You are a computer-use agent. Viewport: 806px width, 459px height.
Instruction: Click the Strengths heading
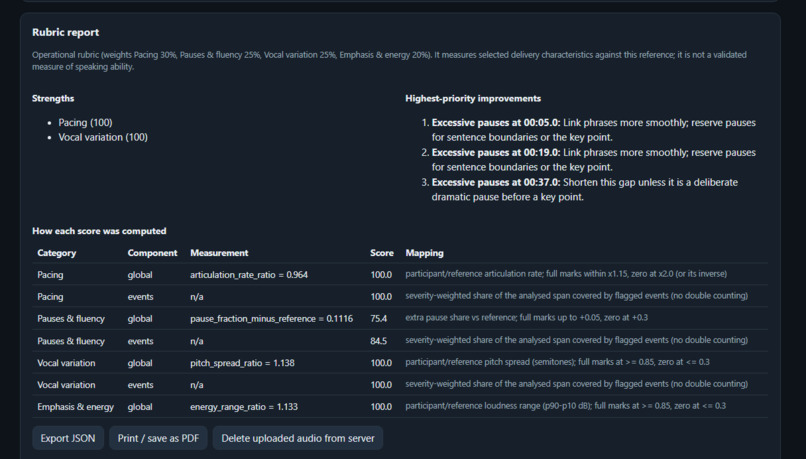coord(53,98)
